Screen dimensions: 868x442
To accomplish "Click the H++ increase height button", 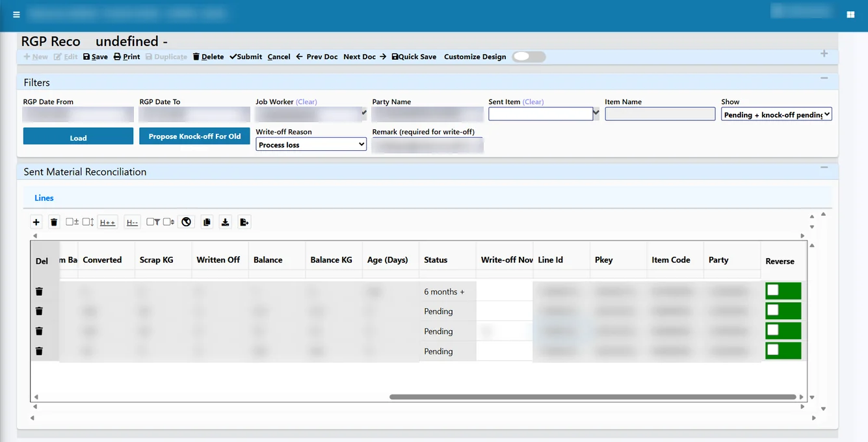I will [107, 222].
